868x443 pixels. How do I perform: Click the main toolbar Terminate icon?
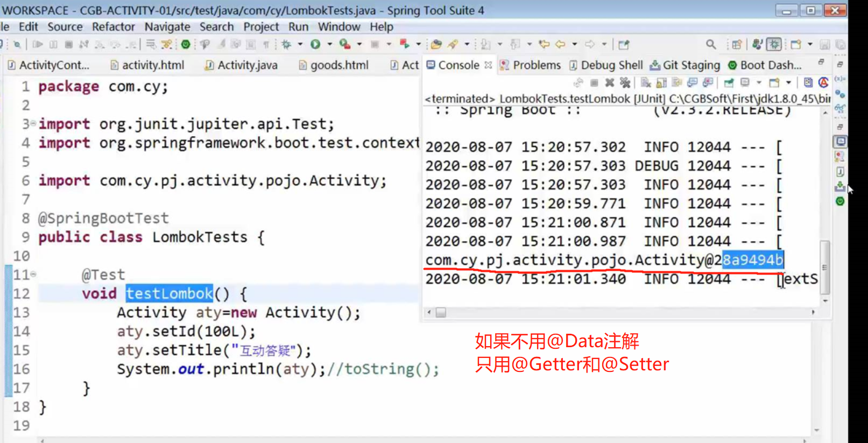pyautogui.click(x=69, y=45)
